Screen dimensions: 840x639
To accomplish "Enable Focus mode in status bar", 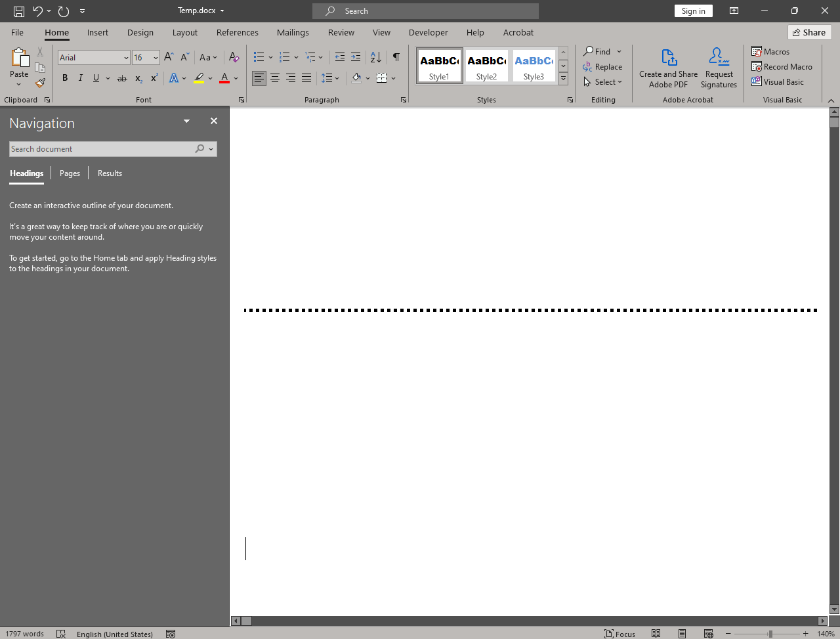I will click(619, 634).
